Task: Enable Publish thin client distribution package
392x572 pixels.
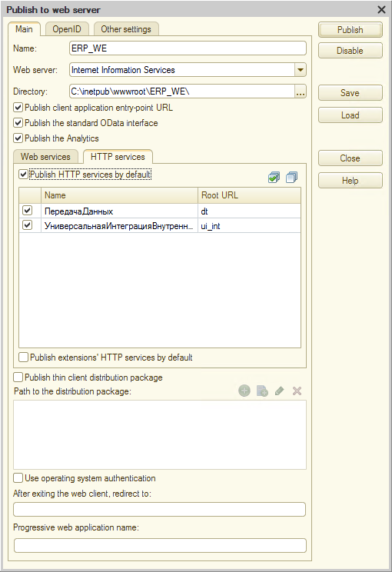Action: [x=18, y=377]
